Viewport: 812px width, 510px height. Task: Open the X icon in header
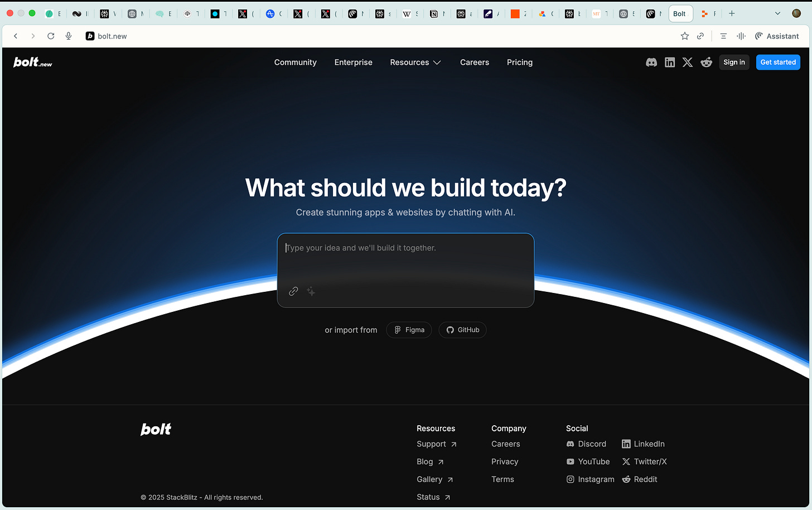point(688,62)
